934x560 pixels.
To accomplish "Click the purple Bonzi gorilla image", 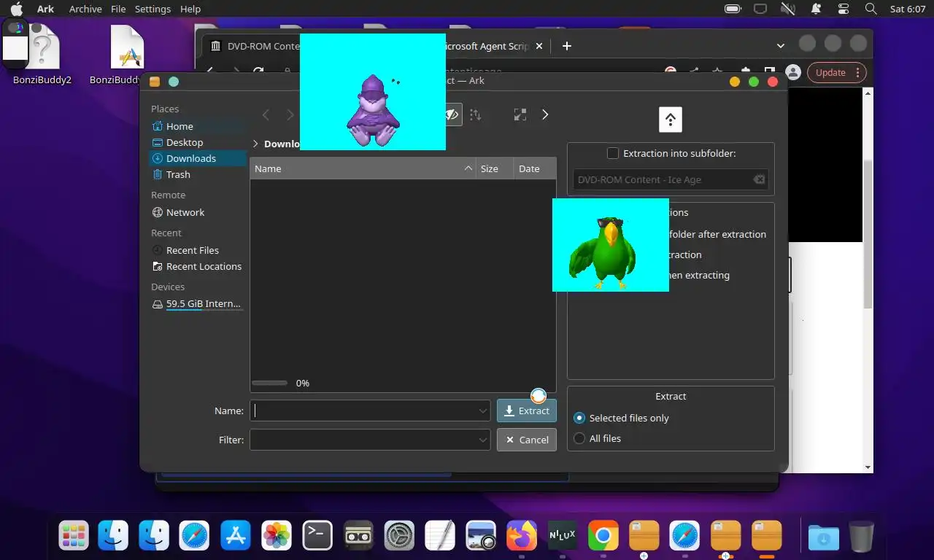I will (373, 92).
